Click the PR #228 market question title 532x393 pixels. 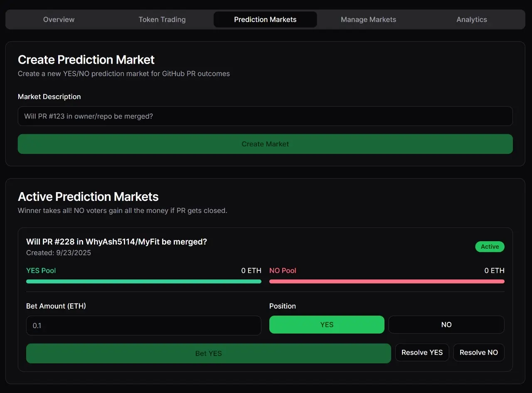click(116, 242)
